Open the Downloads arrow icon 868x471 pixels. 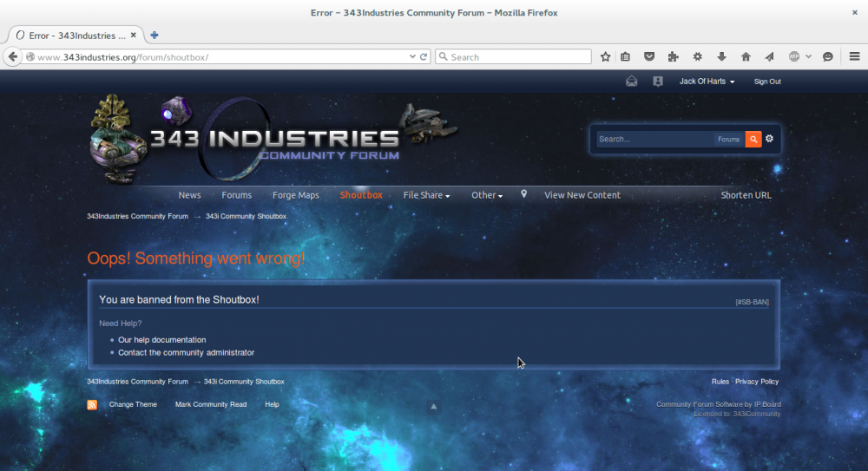pyautogui.click(x=721, y=56)
